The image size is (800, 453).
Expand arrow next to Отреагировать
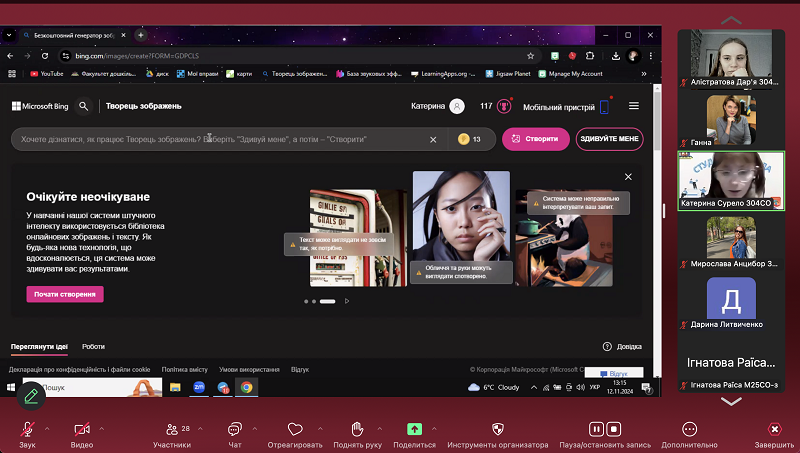pos(320,429)
